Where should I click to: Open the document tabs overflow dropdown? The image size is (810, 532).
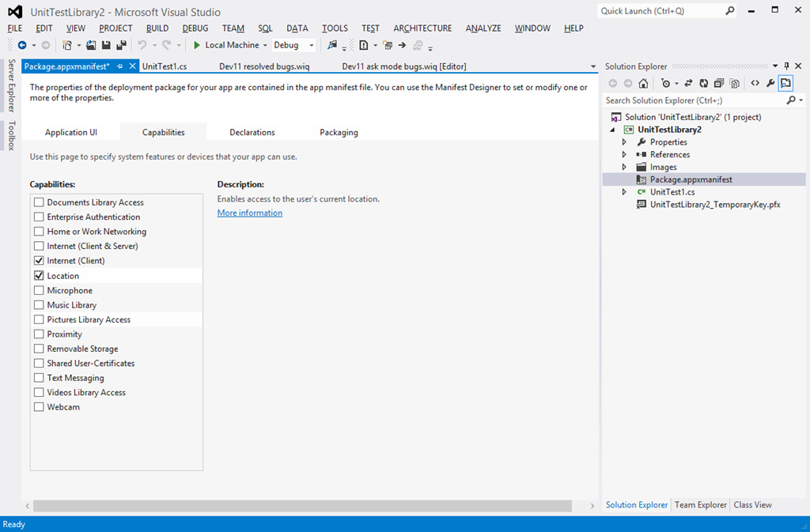pos(593,66)
